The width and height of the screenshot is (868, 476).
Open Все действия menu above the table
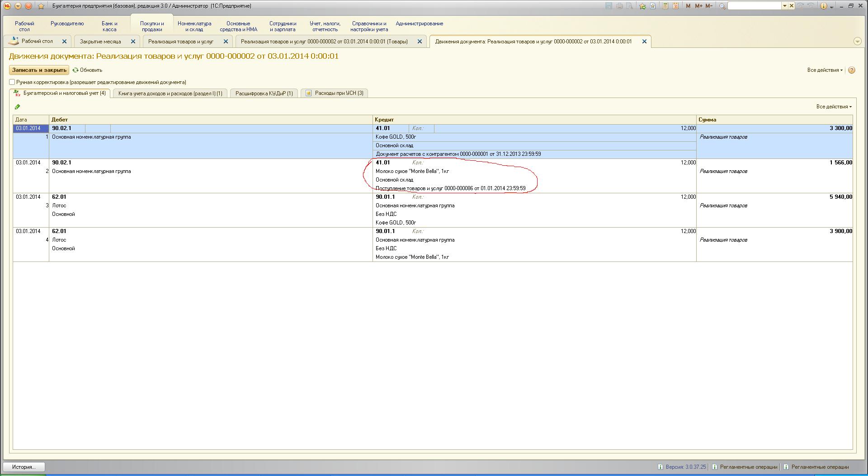pos(834,107)
